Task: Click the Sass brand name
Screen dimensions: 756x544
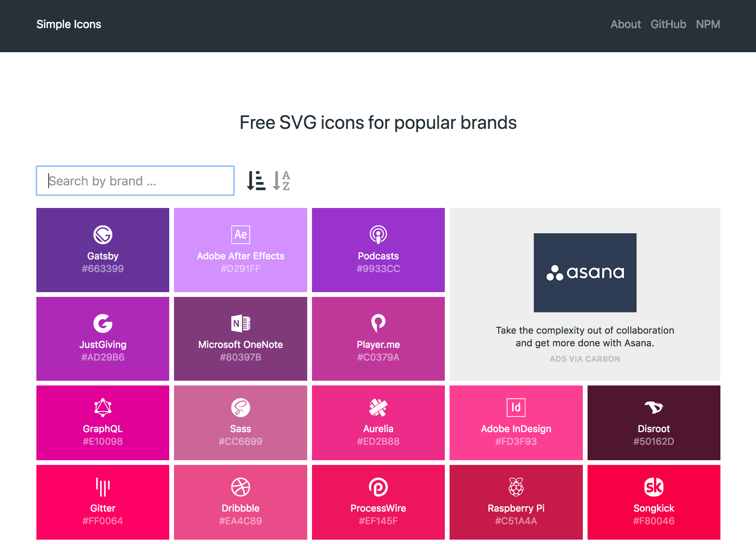Action: [x=240, y=429]
